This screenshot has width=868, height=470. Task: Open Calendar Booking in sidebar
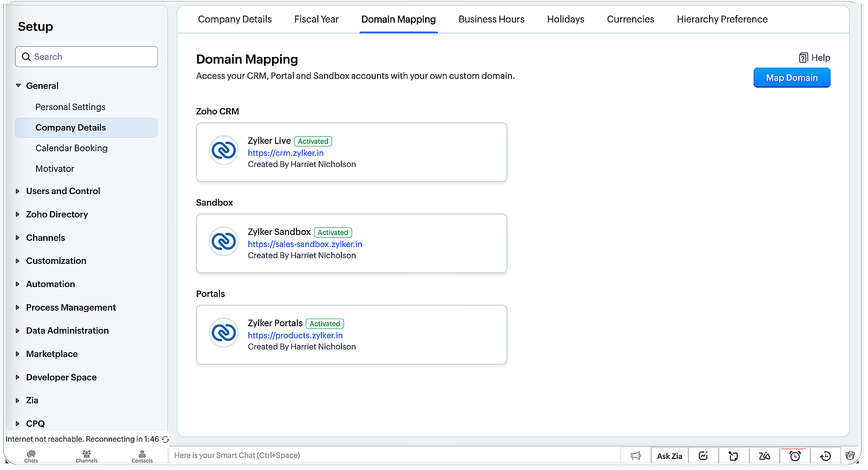click(x=71, y=148)
